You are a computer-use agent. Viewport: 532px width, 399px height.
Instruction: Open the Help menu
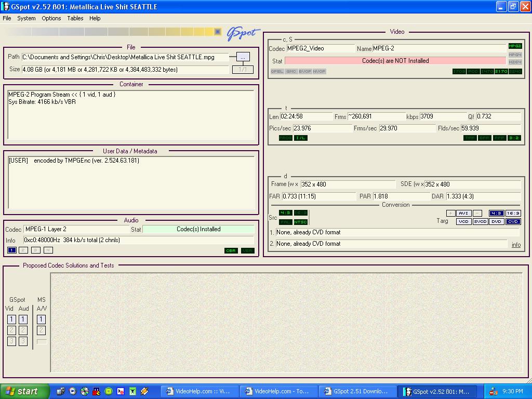(95, 18)
